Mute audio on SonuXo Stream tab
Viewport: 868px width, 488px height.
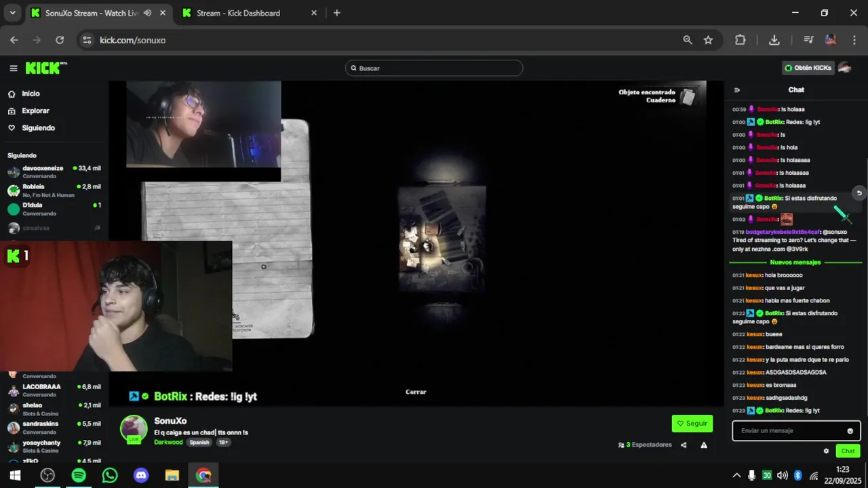[147, 13]
